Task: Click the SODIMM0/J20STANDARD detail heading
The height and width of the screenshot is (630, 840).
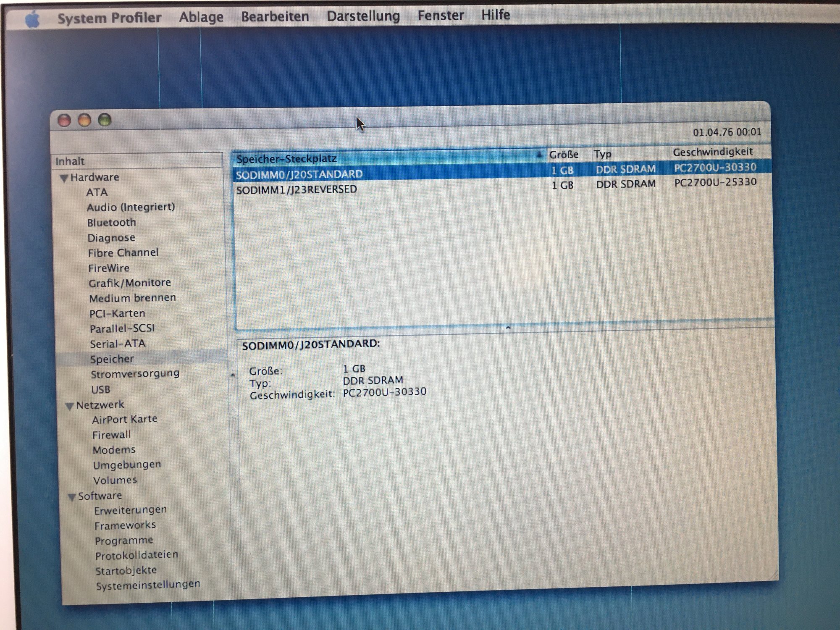Action: 311,344
